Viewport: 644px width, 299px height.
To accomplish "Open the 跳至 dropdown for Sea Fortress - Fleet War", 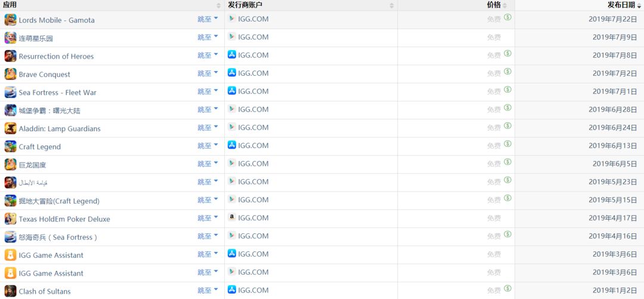I will (208, 92).
